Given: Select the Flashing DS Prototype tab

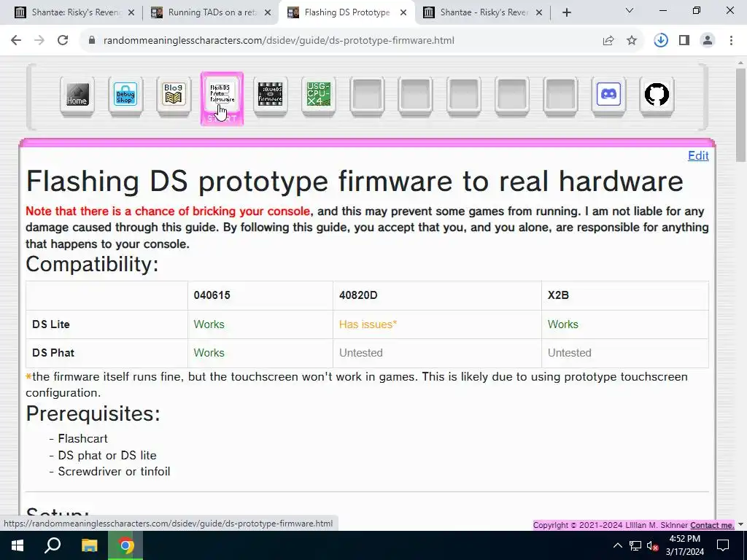Looking at the screenshot, I should click(x=347, y=12).
